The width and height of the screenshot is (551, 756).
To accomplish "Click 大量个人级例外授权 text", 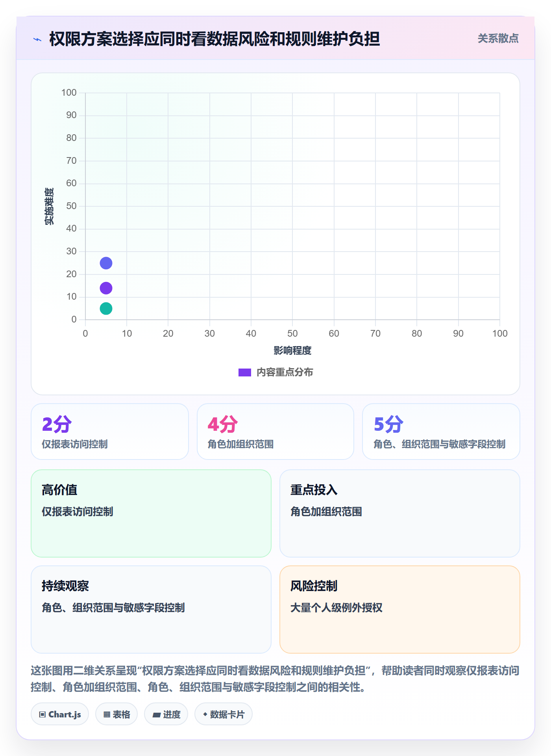I will point(337,608).
